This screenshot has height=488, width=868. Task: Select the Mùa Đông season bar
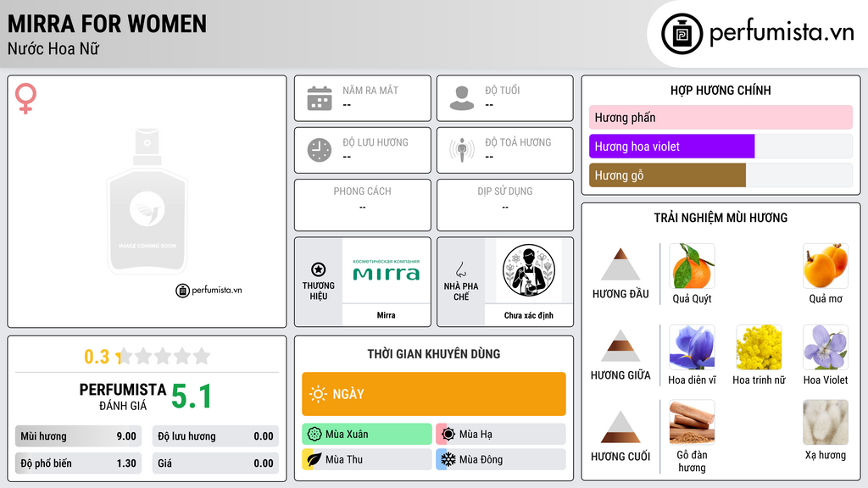pyautogui.click(x=501, y=459)
